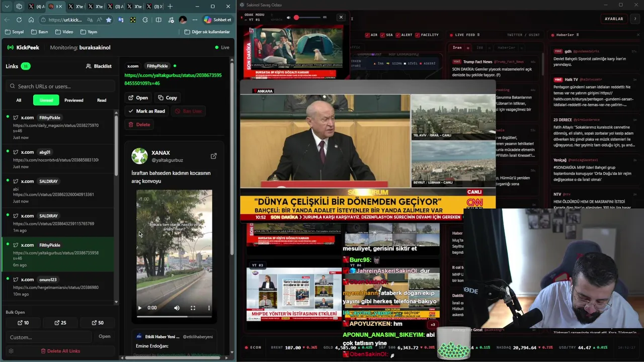Copy the selected link URL

click(168, 98)
